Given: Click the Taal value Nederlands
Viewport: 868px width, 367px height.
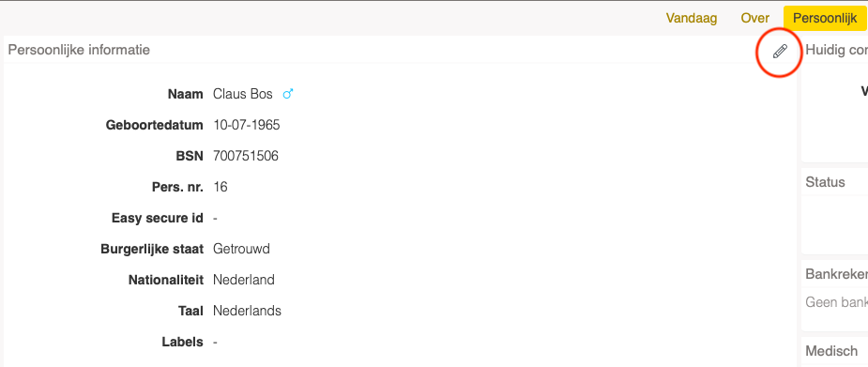Looking at the screenshot, I should pos(247,311).
